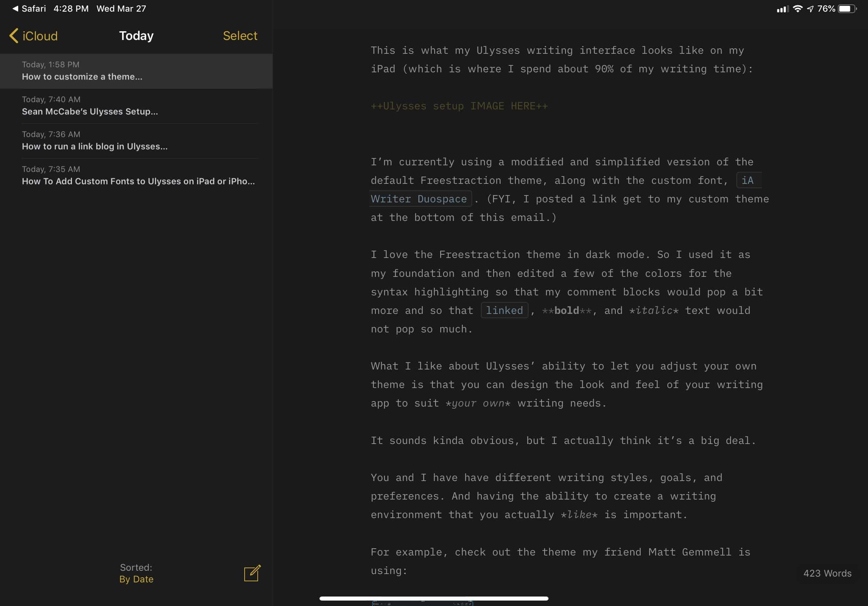Click the Select button in top right
The image size is (868, 606).
[x=240, y=36]
